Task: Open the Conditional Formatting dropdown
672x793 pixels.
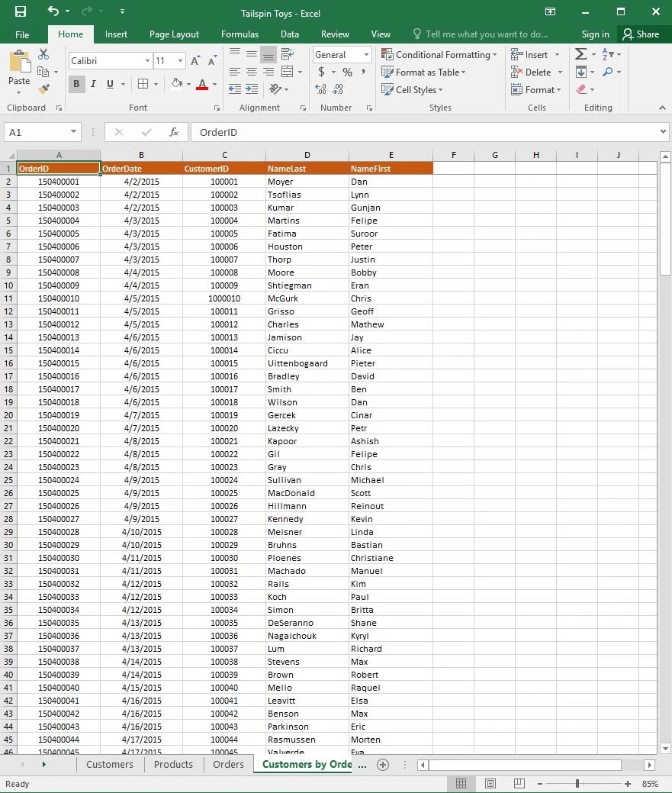Action: (439, 55)
